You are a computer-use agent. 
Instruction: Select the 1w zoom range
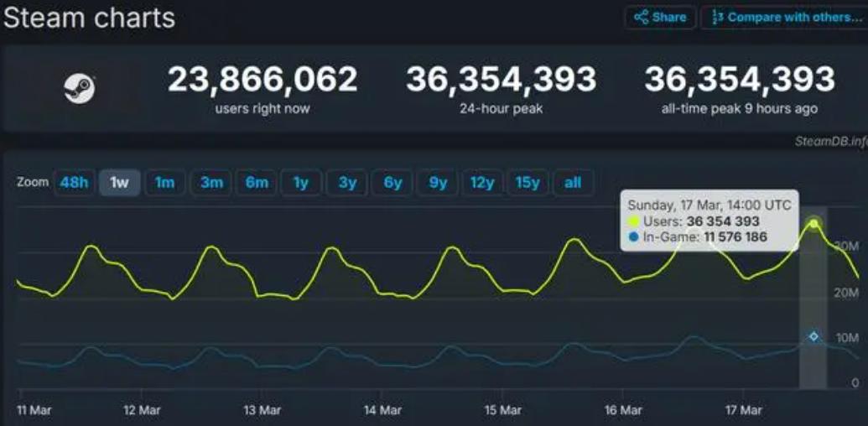coord(120,183)
